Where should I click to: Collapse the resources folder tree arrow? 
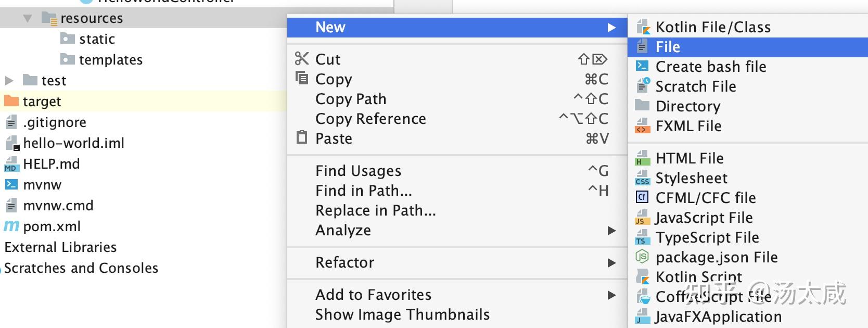(28, 19)
